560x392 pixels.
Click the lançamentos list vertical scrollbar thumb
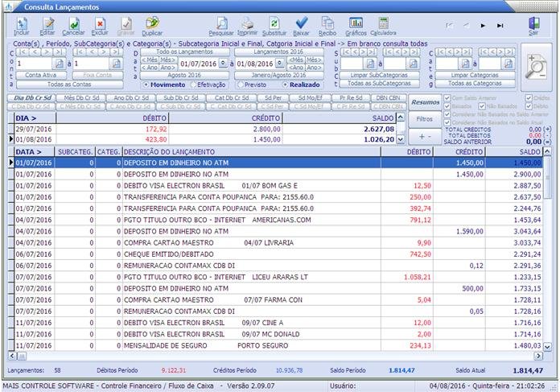point(547,178)
